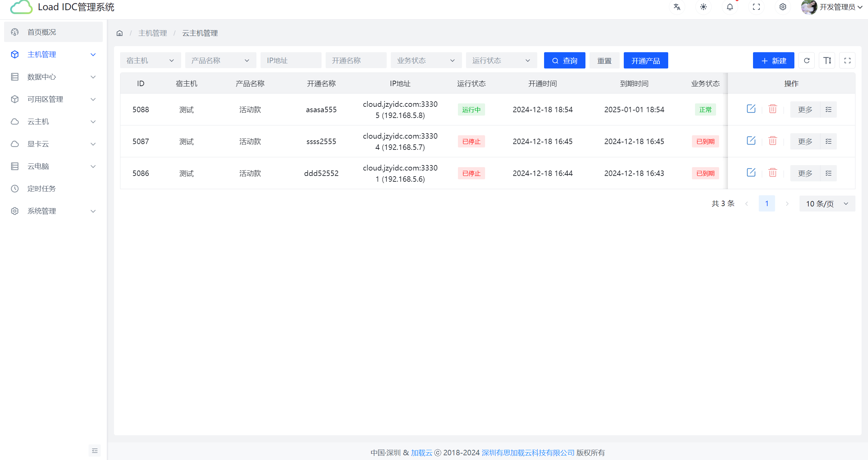
Task: Open 定时任务 in sidebar
Action: (x=53, y=189)
